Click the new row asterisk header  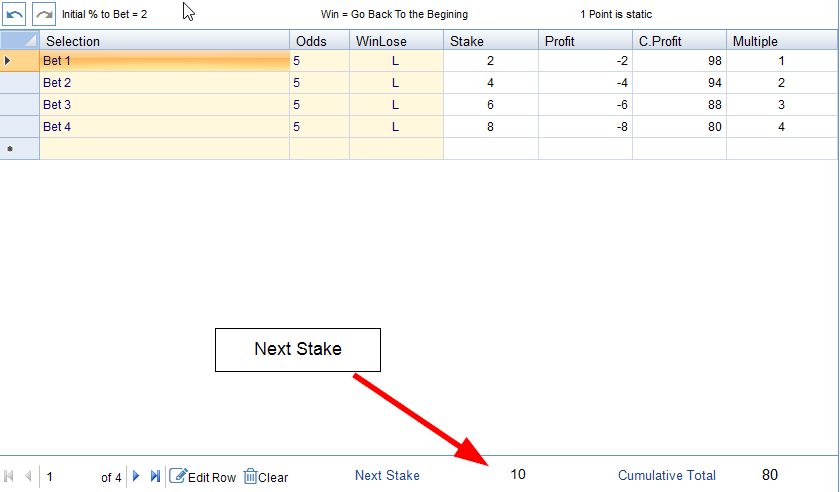click(x=19, y=149)
